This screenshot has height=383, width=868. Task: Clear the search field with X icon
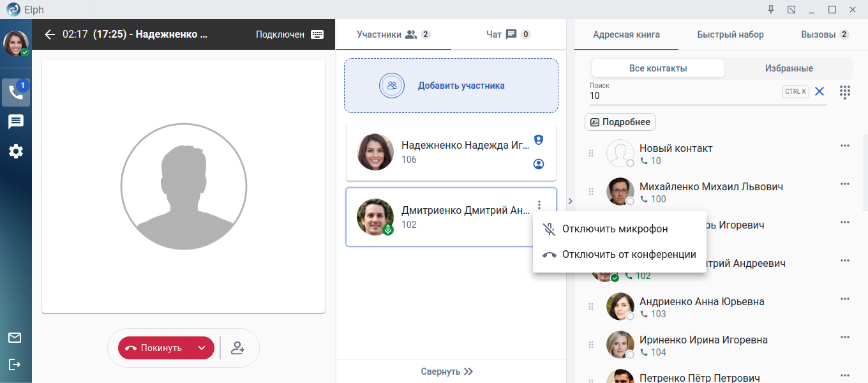coord(819,92)
